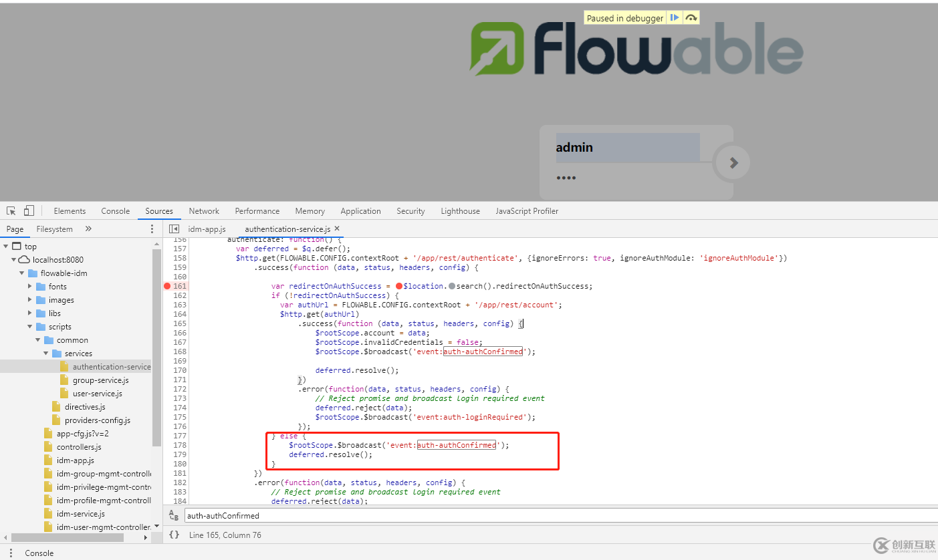938x560 pixels.
Task: Open the idm-app.js editor tab
Action: 207,229
